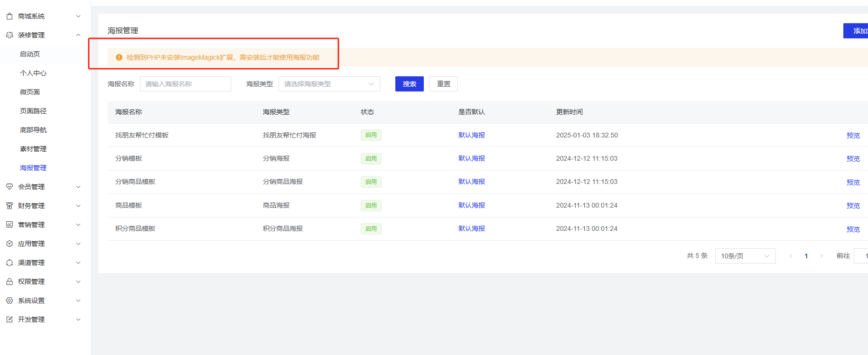
Task: Go to 底部导航 submenu item
Action: pyautogui.click(x=33, y=130)
